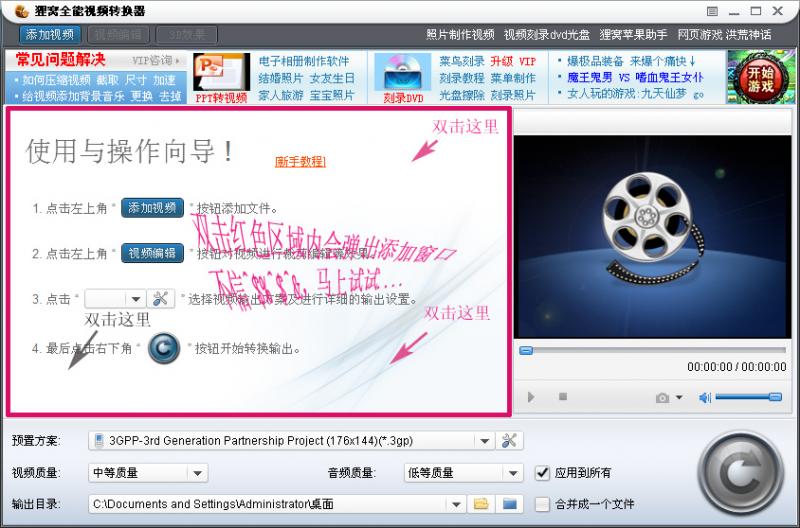The image size is (800, 528).
Task: Open the 狸窝苹果助手 link
Action: tap(633, 35)
